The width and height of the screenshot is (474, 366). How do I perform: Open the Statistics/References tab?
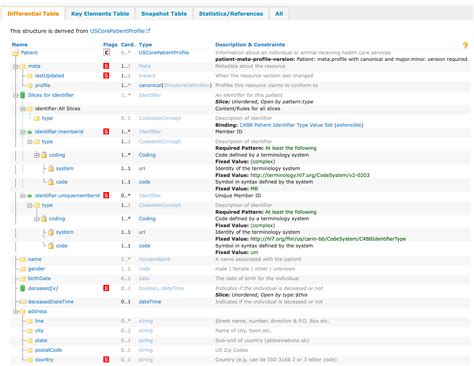[231, 14]
